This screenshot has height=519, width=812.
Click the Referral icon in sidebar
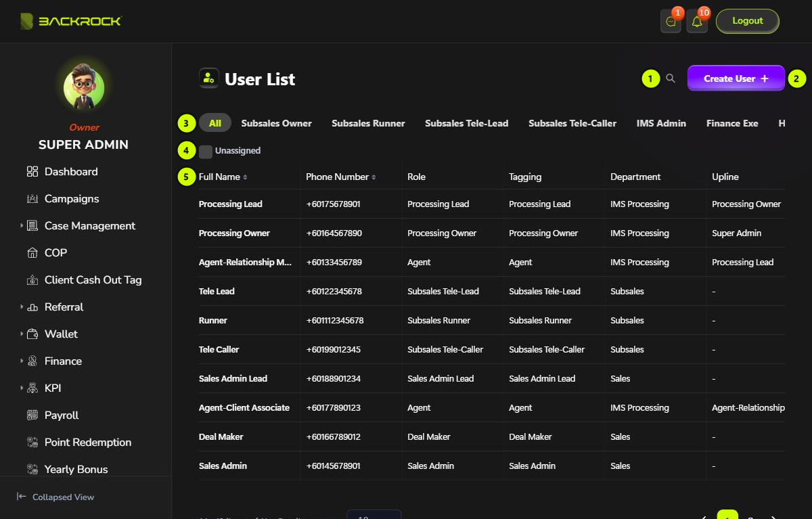click(32, 307)
